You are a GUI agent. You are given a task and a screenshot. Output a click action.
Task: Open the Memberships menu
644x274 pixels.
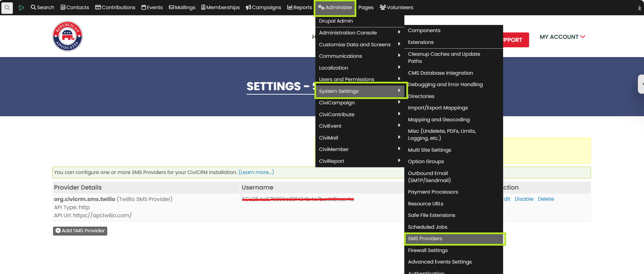pos(220,7)
